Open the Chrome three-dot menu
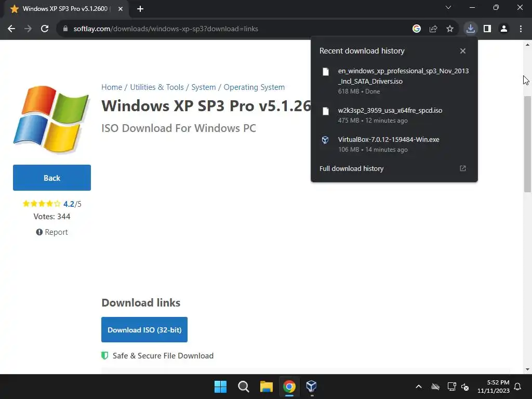 521,29
